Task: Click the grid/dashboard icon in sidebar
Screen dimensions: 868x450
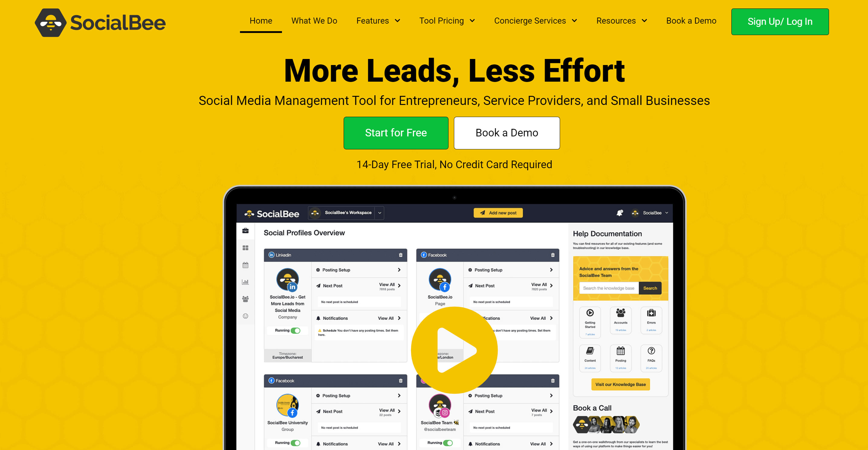Action: click(245, 247)
